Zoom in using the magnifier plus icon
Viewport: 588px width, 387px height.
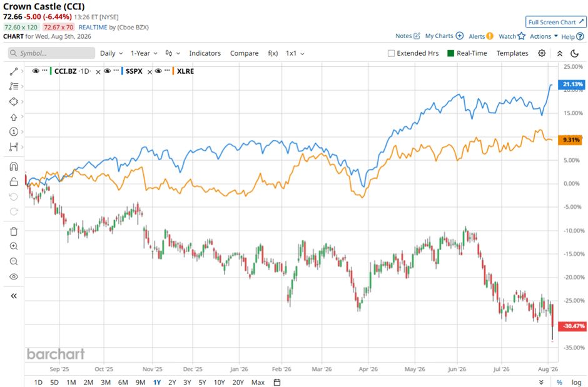pyautogui.click(x=14, y=246)
